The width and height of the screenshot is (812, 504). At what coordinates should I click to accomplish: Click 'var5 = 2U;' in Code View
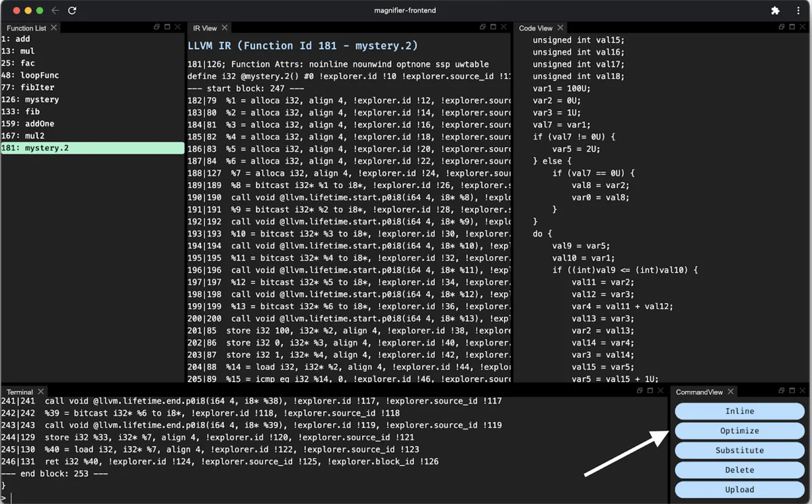[x=576, y=149]
